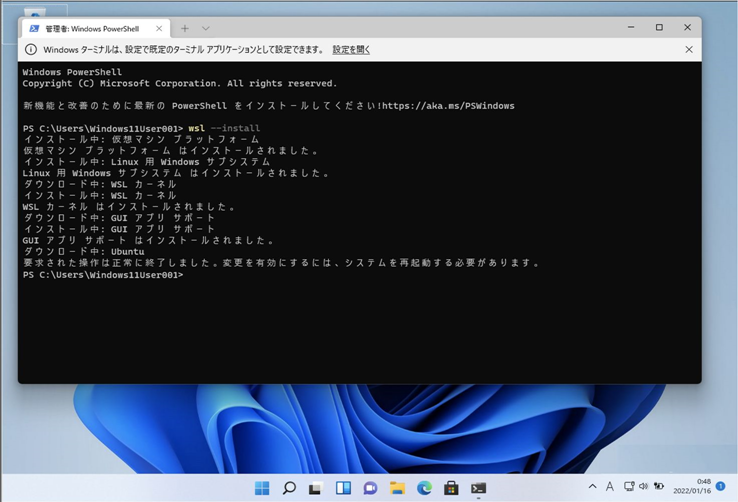Launch Microsoft Edge from the taskbar

point(424,488)
